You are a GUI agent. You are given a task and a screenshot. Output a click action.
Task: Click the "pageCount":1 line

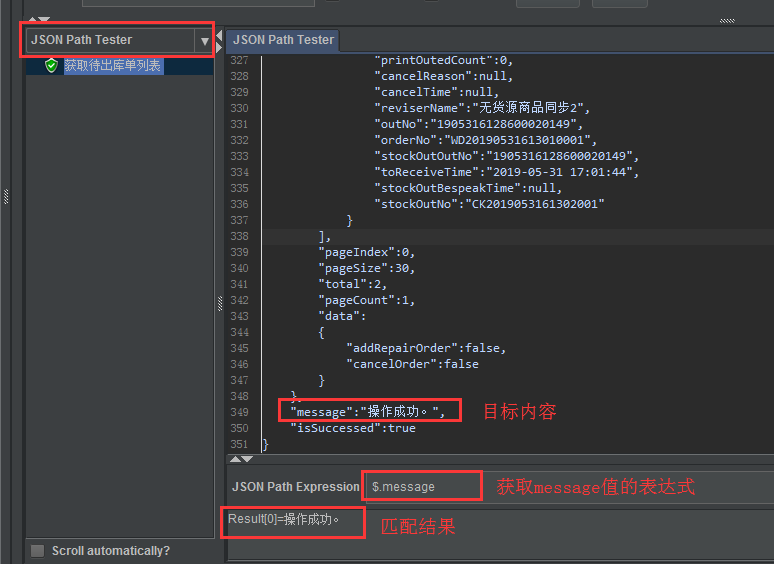(366, 300)
